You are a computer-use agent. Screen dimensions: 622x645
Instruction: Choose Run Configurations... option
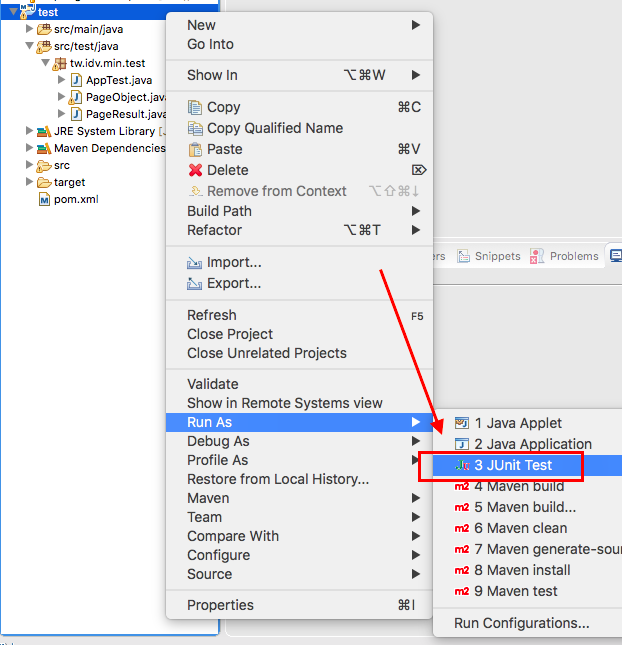coord(521,623)
